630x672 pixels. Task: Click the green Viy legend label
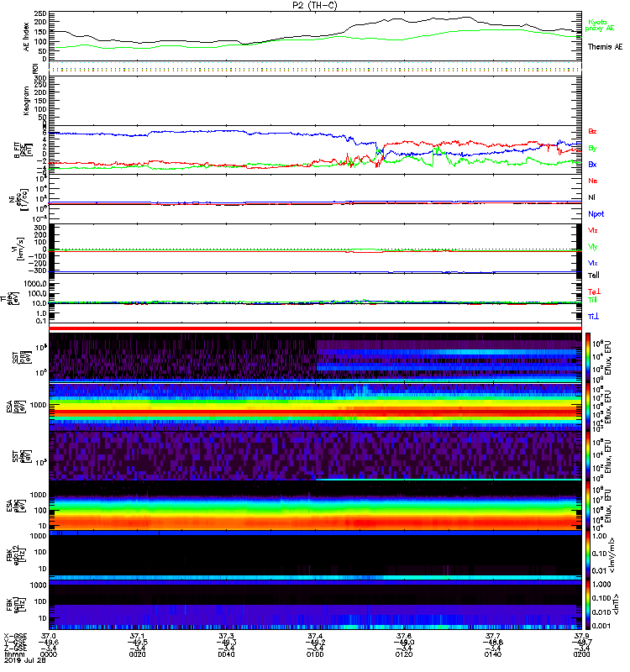click(592, 247)
